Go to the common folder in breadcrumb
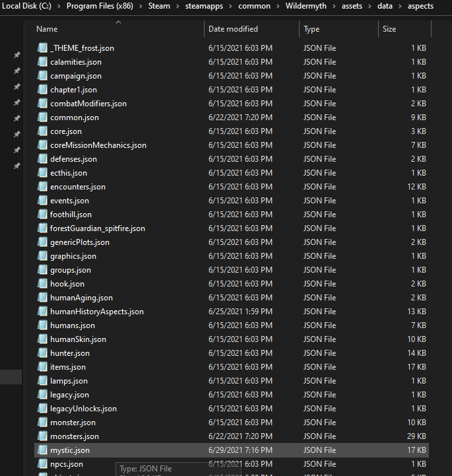The width and height of the screenshot is (452, 476). click(254, 6)
